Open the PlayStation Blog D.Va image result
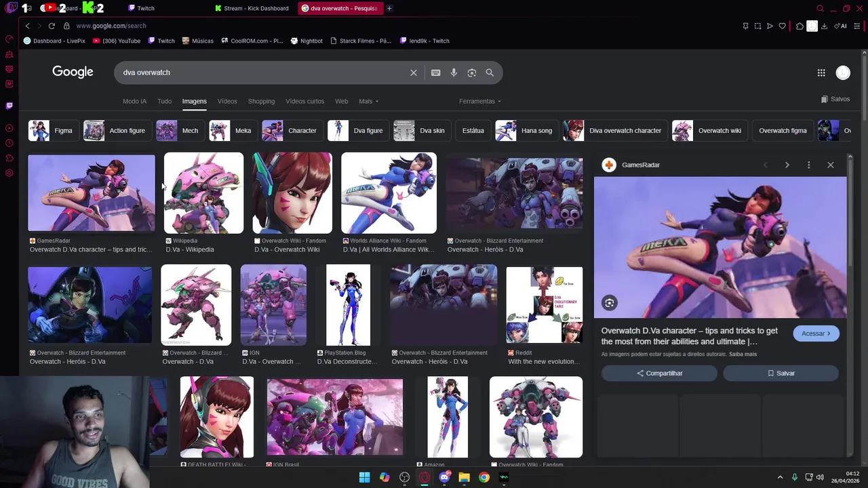Viewport: 868px width, 488px height. [348, 305]
